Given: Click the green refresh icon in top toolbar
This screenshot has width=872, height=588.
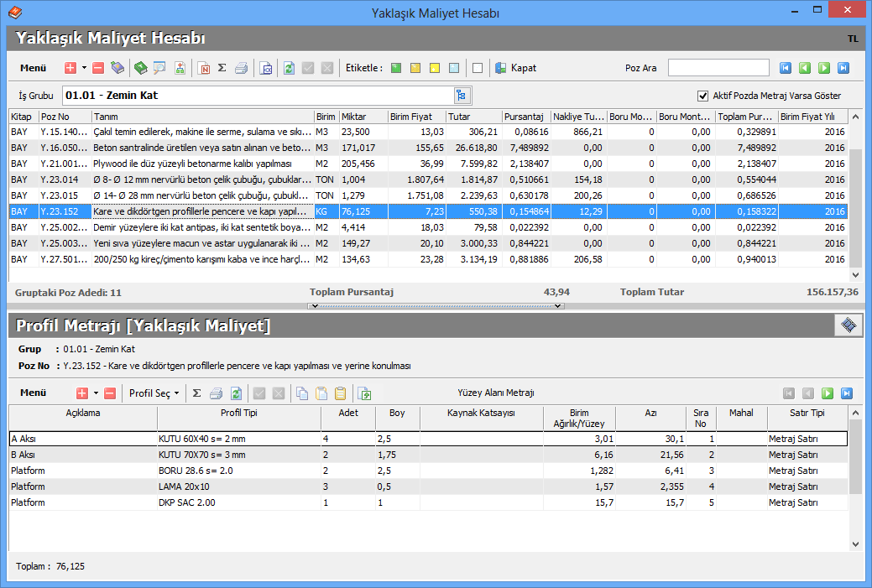Looking at the screenshot, I should [289, 68].
